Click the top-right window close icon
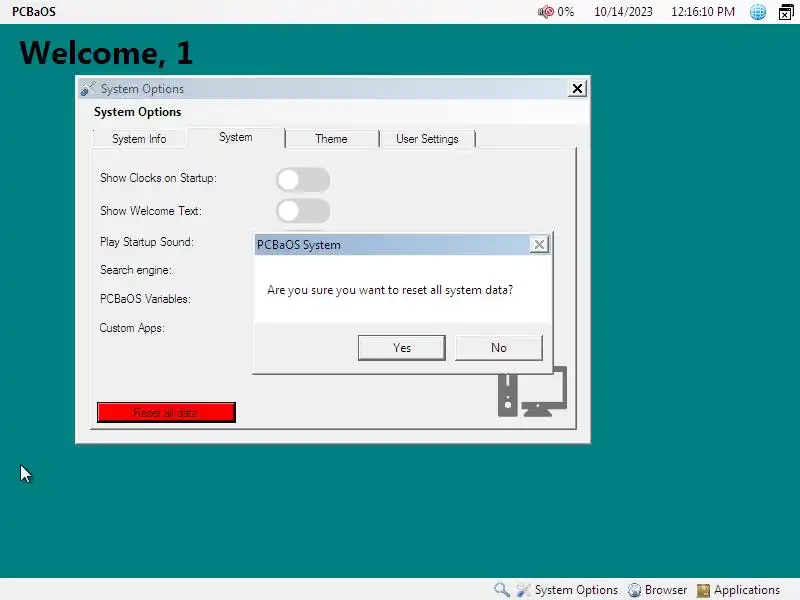Viewport: 800px width, 600px height. tap(786, 12)
